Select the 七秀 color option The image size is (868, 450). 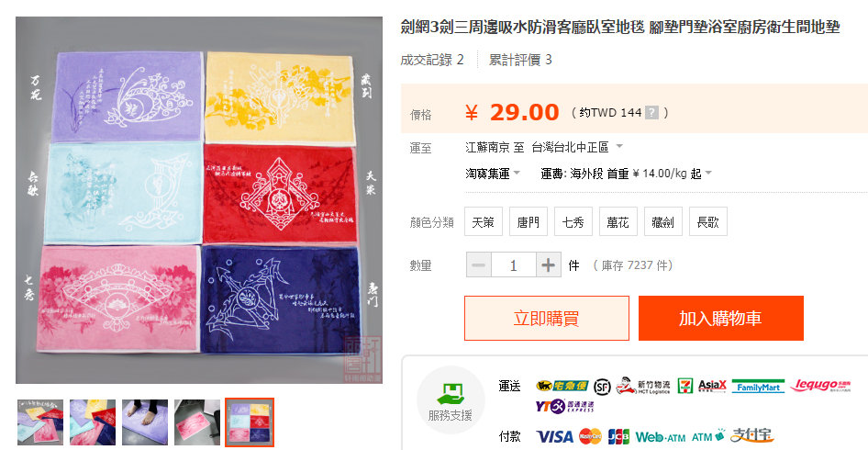coord(573,221)
